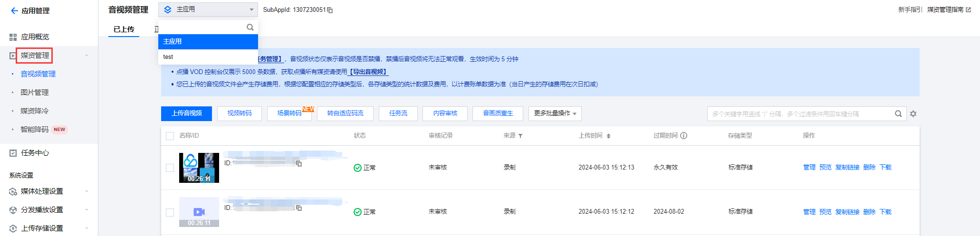Screen dimensions: 980x236
Task: Click the search magnifier in the keyword filter
Action: (898, 114)
